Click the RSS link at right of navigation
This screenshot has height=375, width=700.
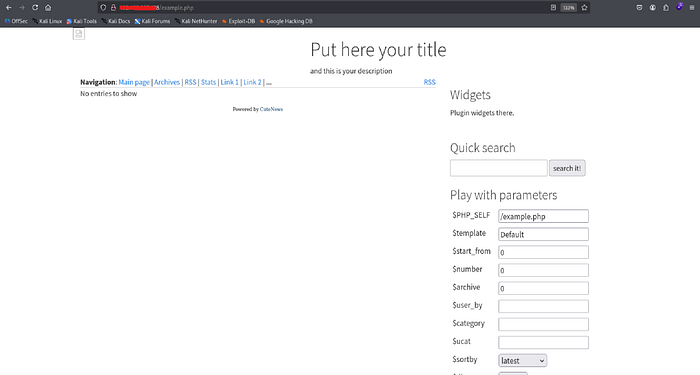coord(429,82)
